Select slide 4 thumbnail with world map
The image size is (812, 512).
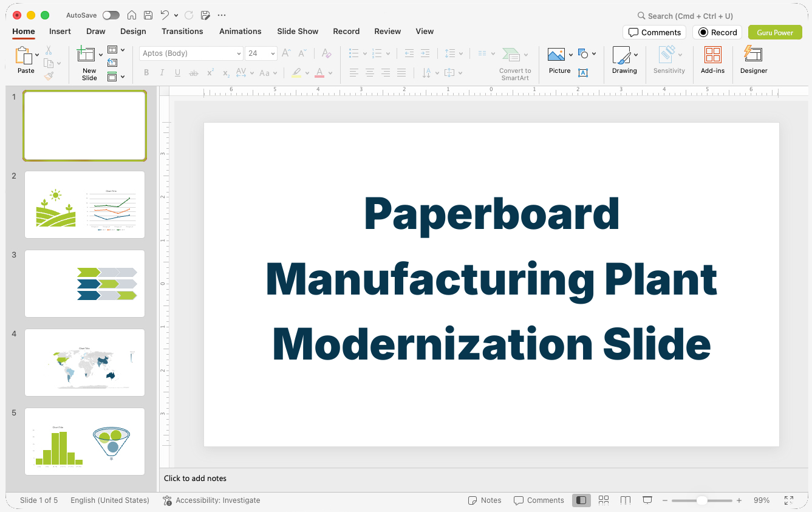[x=85, y=363]
